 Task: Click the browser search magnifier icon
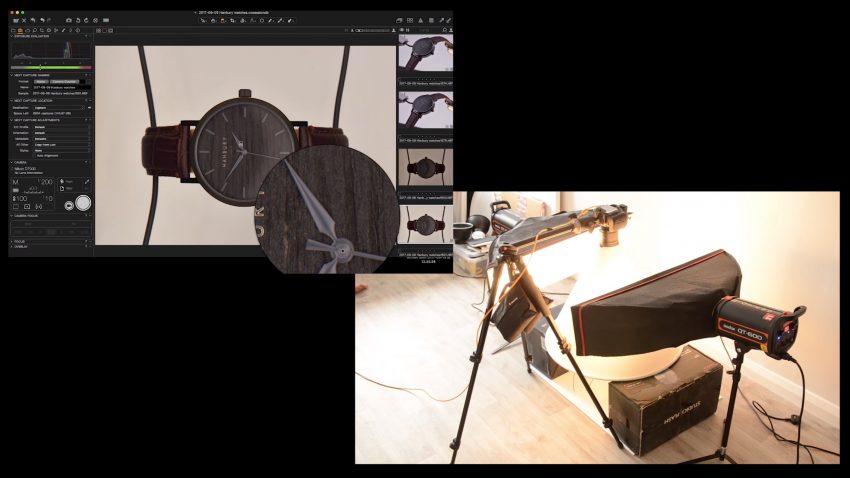(x=445, y=30)
